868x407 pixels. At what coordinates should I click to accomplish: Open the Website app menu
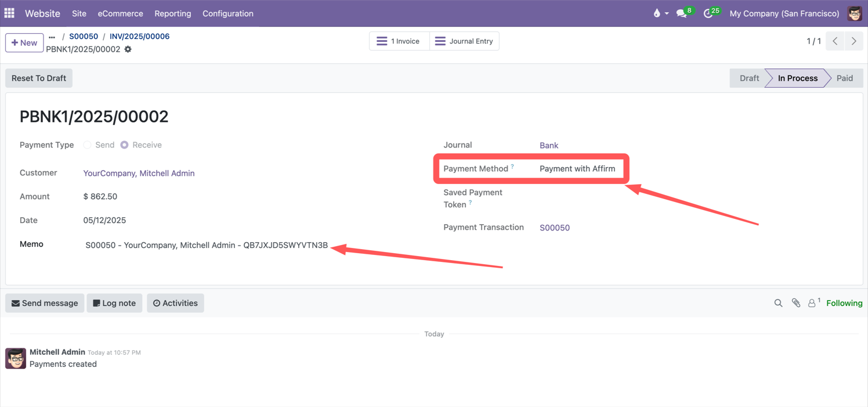(x=42, y=13)
